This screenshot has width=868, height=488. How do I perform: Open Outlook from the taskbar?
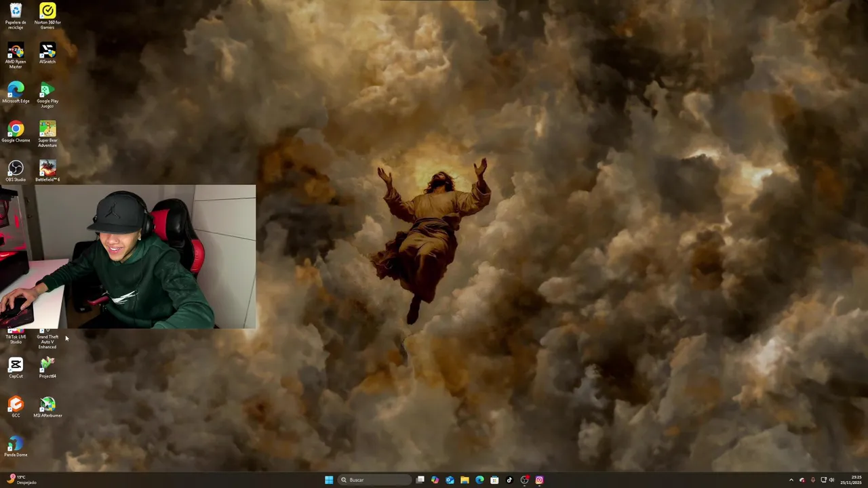(450, 480)
